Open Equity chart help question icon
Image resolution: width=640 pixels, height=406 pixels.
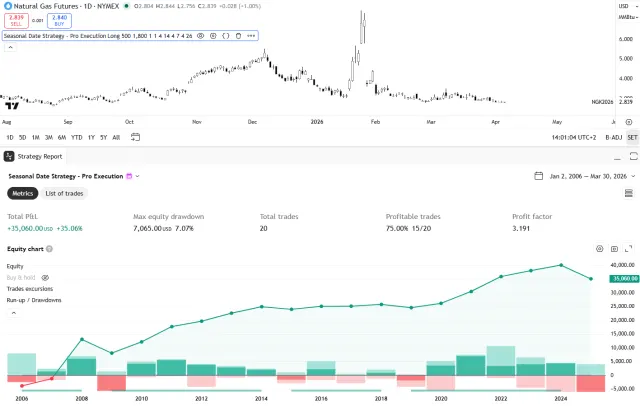[x=49, y=249]
